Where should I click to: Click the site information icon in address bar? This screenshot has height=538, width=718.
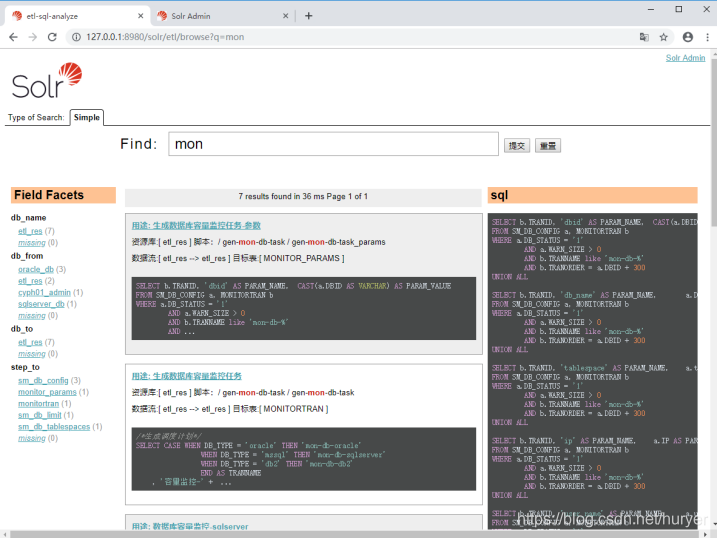(x=76, y=37)
